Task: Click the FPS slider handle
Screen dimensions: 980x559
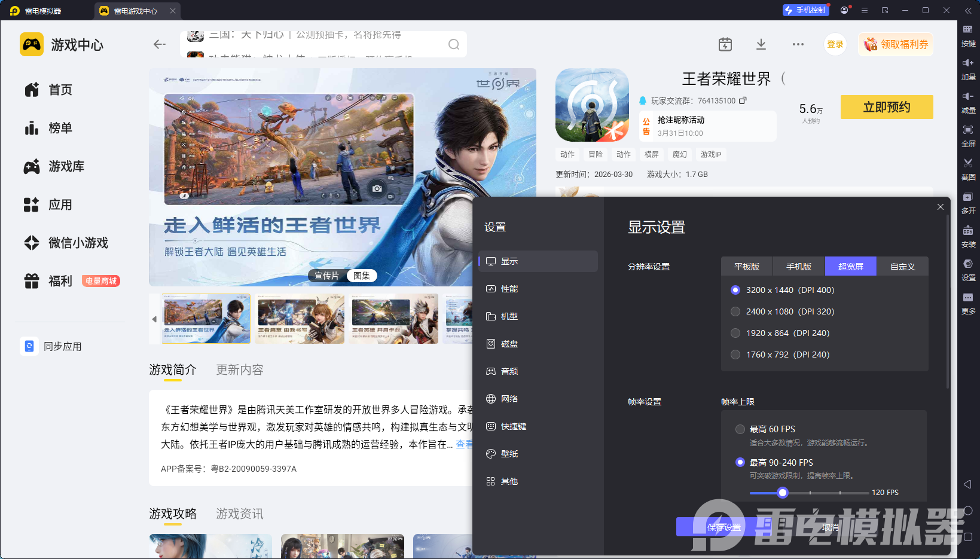Action: [783, 493]
